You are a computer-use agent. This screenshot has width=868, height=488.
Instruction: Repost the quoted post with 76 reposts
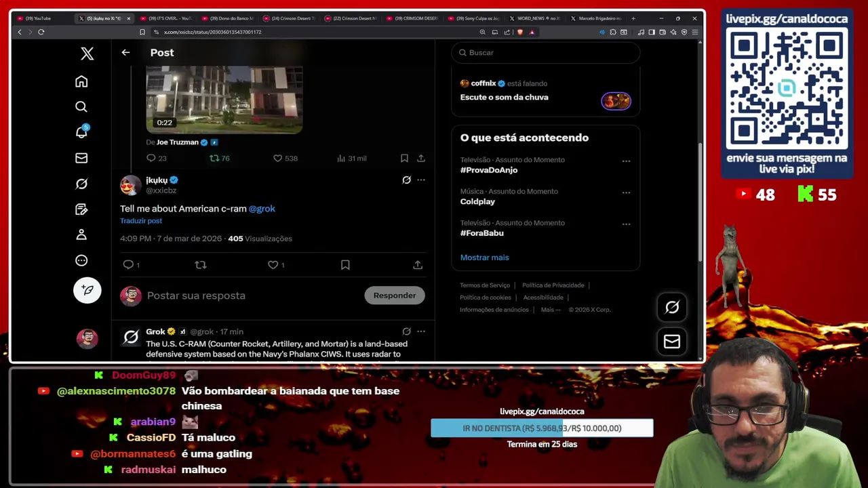220,158
